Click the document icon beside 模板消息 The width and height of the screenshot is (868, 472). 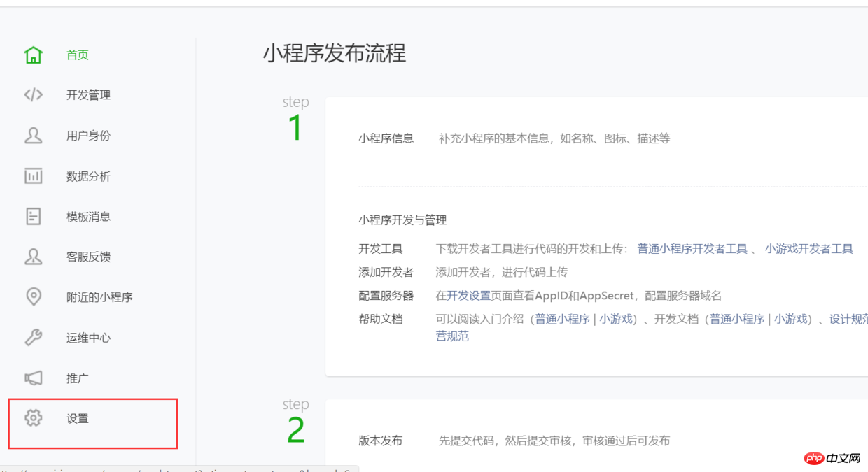point(33,216)
